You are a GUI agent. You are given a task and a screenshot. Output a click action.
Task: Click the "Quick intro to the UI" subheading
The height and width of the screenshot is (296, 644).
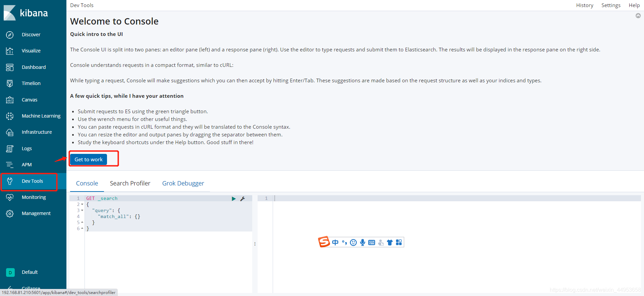(x=96, y=34)
